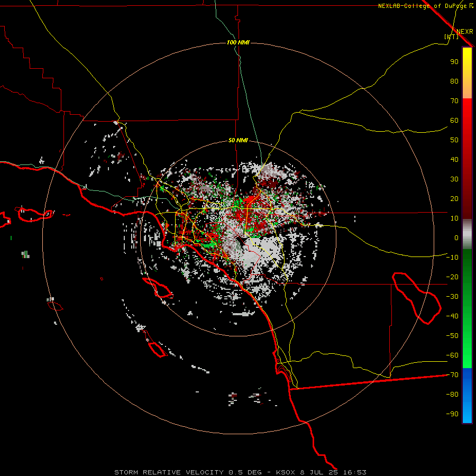Click the -50 value on the velocity scale

(452, 336)
